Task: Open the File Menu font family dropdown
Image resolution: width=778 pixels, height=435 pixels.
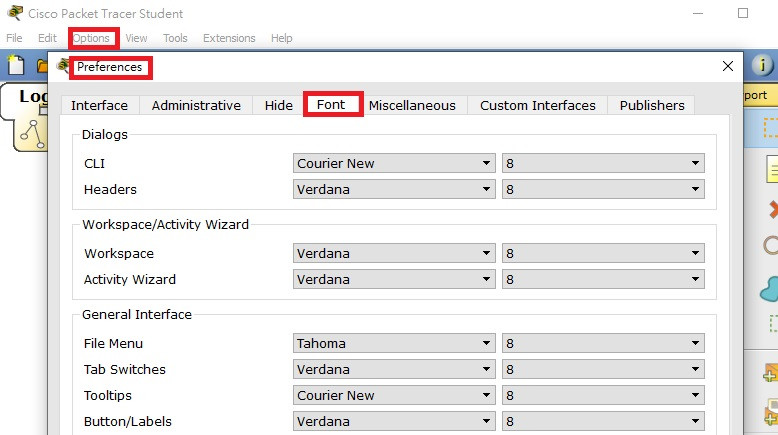Action: point(394,343)
